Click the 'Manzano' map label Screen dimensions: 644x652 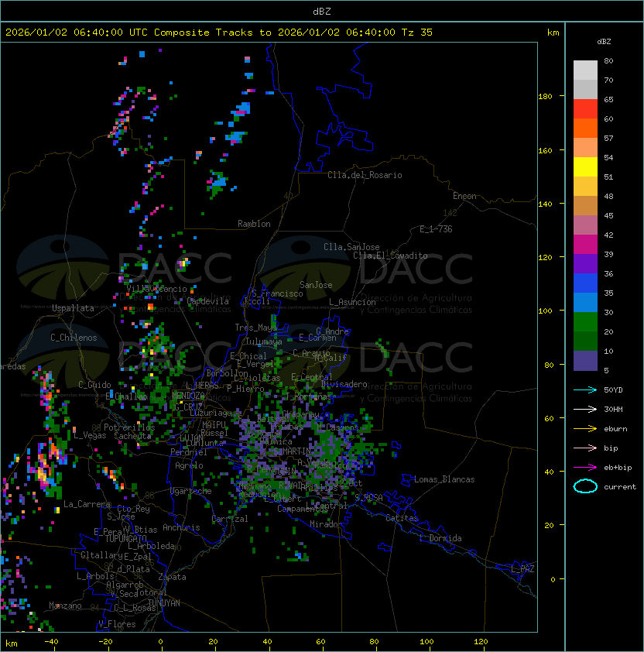pos(65,606)
